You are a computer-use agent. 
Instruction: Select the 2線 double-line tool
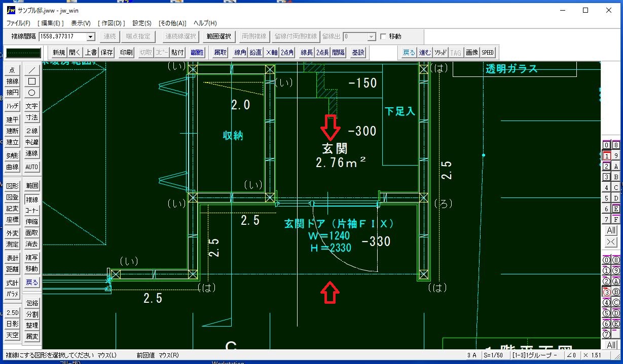point(32,131)
